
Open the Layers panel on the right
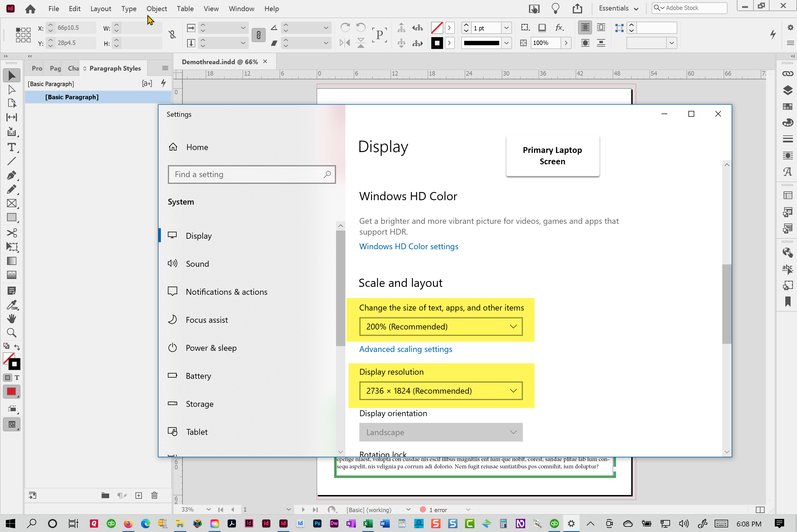pos(788,90)
